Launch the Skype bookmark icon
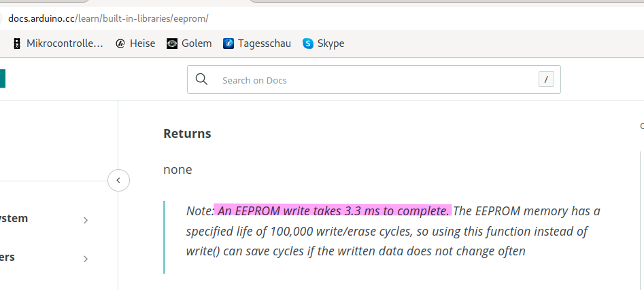The width and height of the screenshot is (644, 290). coord(308,43)
